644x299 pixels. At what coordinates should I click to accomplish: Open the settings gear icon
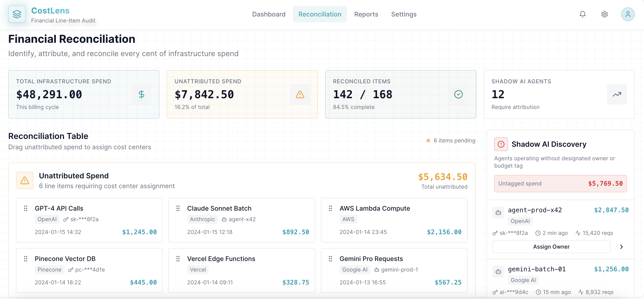605,14
